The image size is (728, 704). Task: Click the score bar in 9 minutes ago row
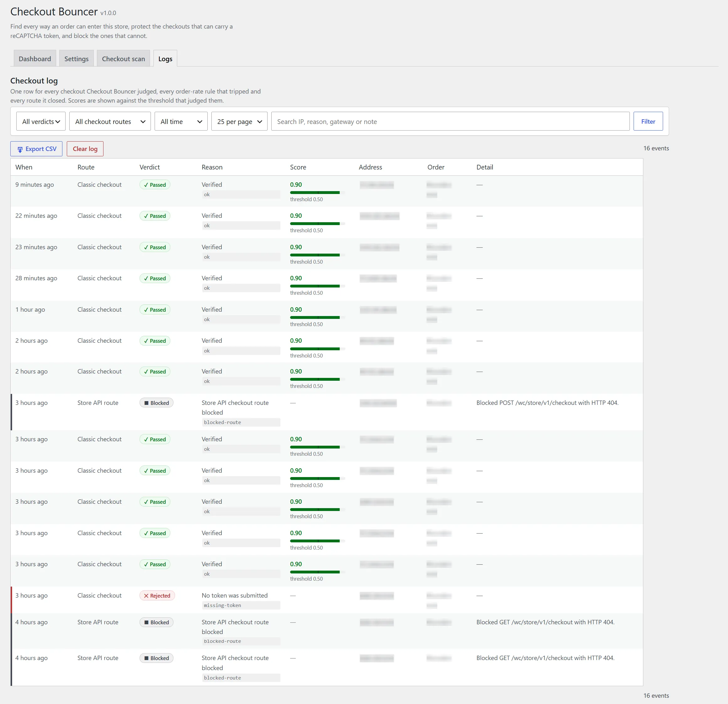point(317,192)
